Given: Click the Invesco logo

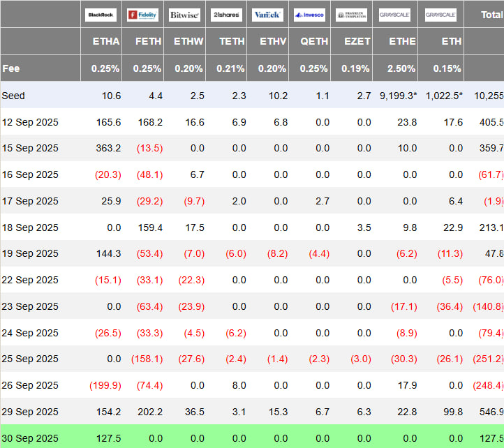Looking at the screenshot, I should pos(309,15).
